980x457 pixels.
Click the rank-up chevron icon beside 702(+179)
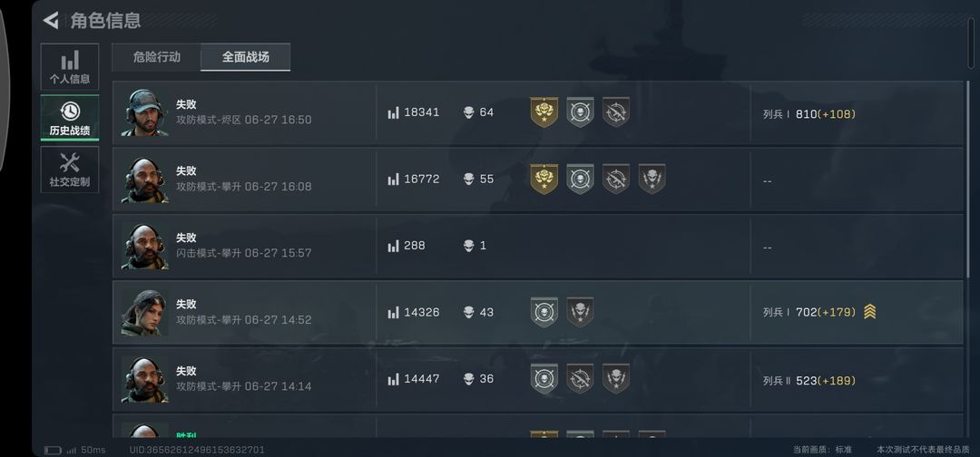click(x=869, y=312)
